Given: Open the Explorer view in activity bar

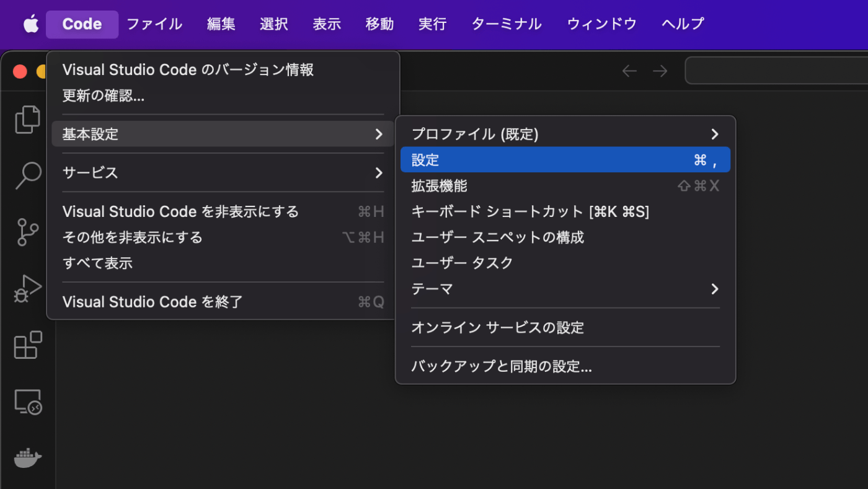Looking at the screenshot, I should [x=27, y=120].
